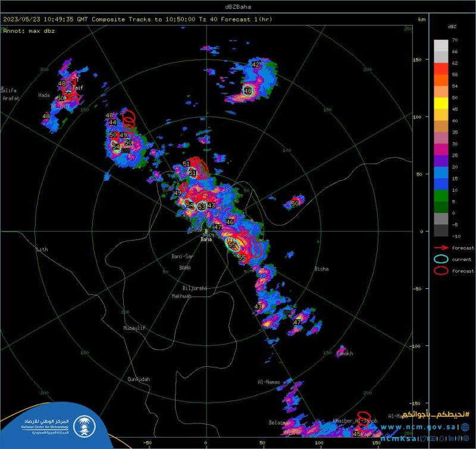Click the storm cell labelled 46
The height and width of the screenshot is (449, 476).
point(230,222)
